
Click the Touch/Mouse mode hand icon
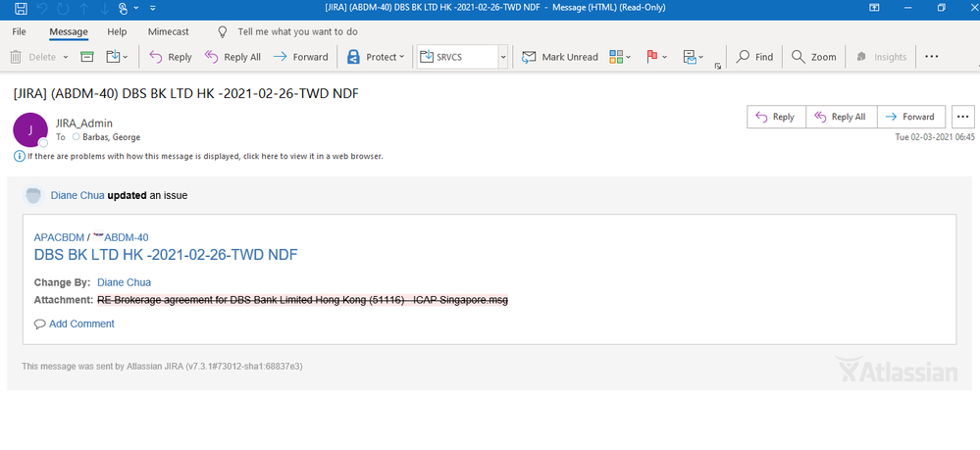[x=123, y=8]
